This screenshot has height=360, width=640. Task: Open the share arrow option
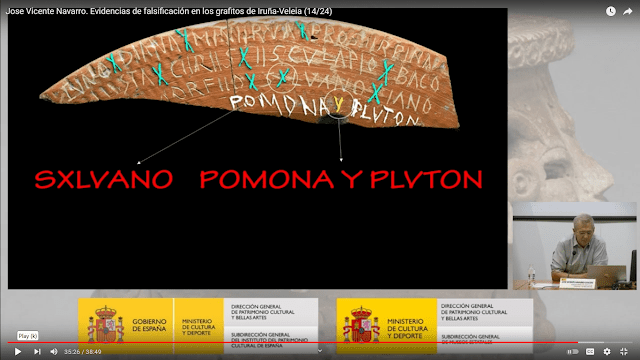click(x=627, y=11)
